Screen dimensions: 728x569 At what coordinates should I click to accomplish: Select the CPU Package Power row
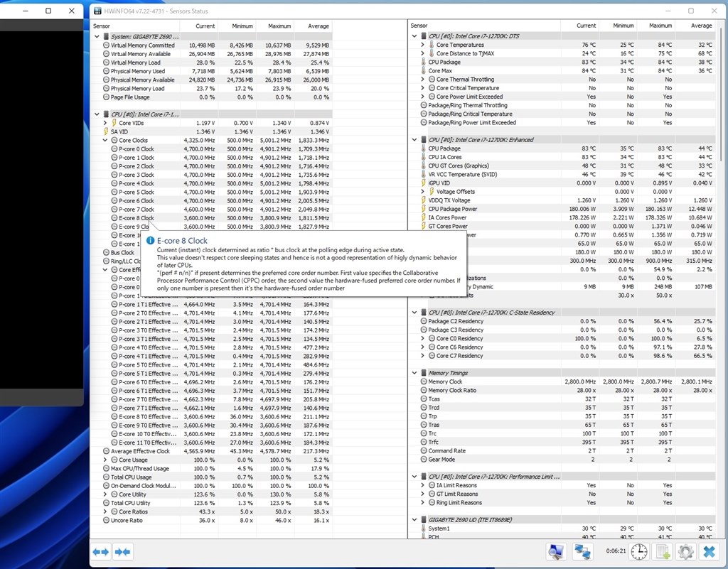pos(453,209)
